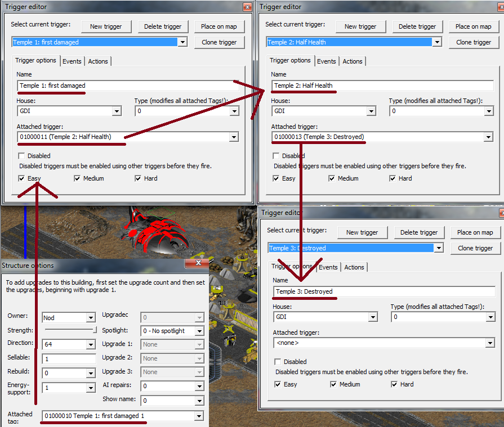Toggle Hard checkbox in Temple 2 editor
The height and width of the screenshot is (427, 504).
393,178
